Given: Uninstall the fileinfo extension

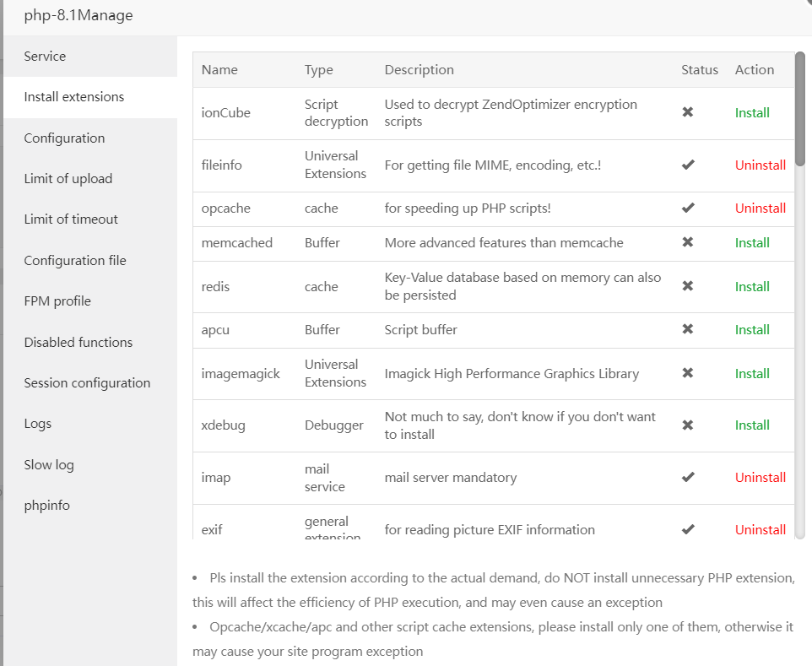Looking at the screenshot, I should point(760,165).
